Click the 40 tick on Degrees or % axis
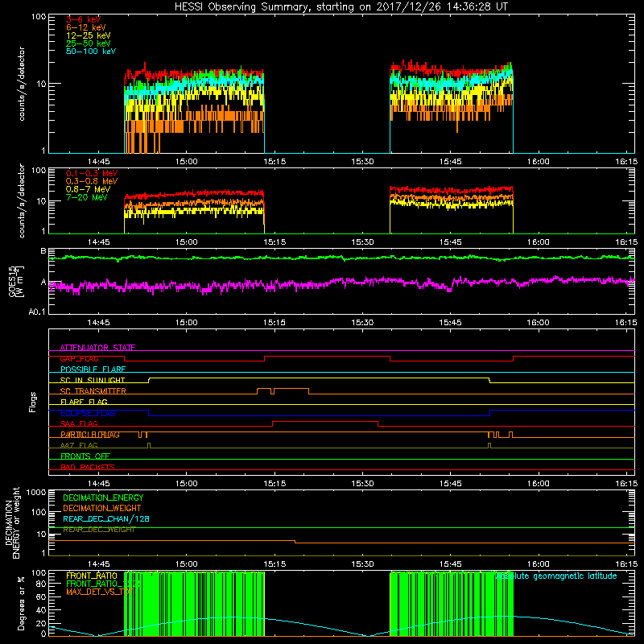The height and width of the screenshot is (644, 644). tap(41, 610)
